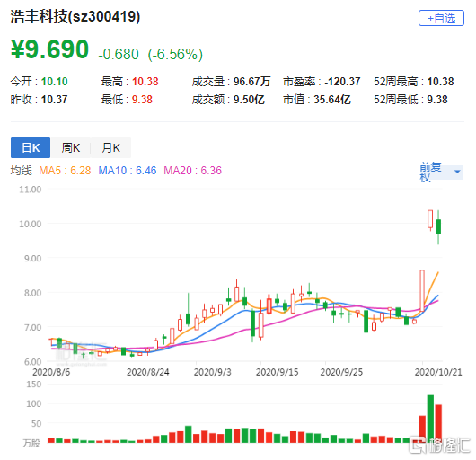476x460 pixels.
Task: Click the MA10 : 6.46 indicator label
Action: tap(128, 171)
